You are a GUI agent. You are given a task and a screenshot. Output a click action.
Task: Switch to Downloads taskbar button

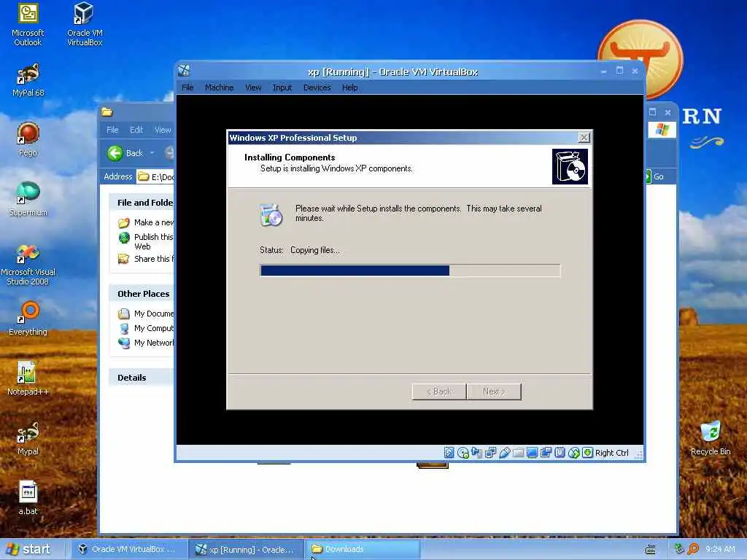363,549
